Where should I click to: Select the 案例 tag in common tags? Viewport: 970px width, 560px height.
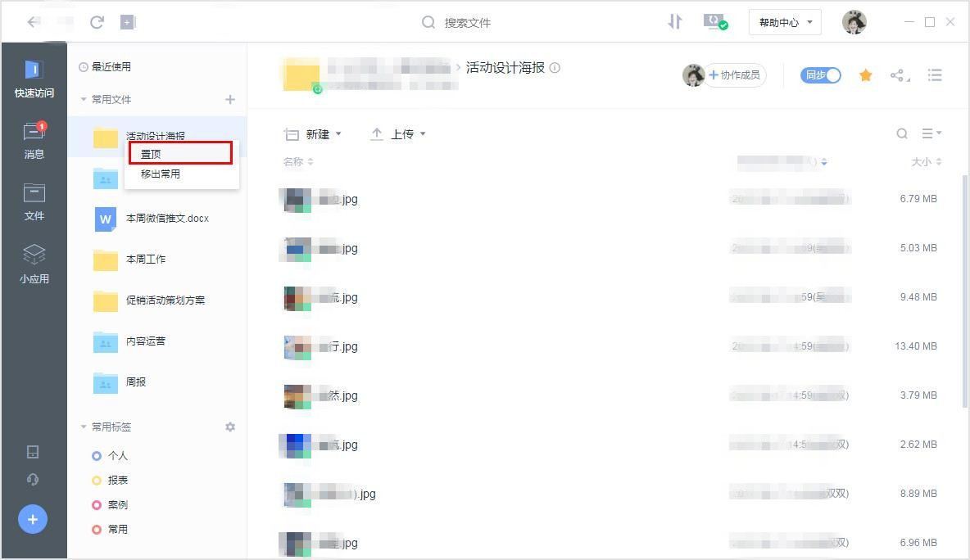pyautogui.click(x=117, y=505)
